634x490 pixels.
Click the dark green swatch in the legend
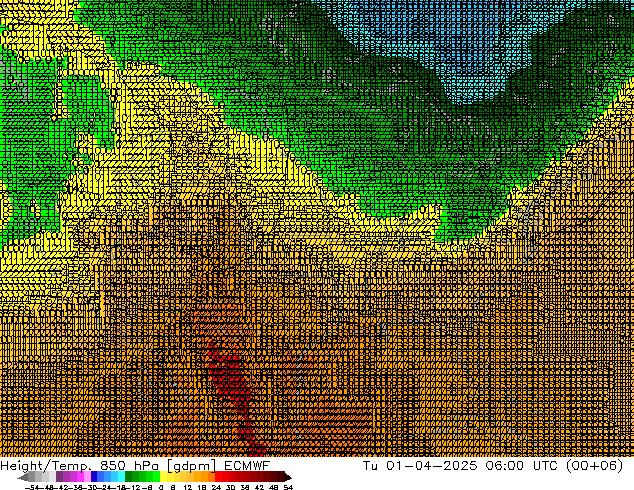128,477
